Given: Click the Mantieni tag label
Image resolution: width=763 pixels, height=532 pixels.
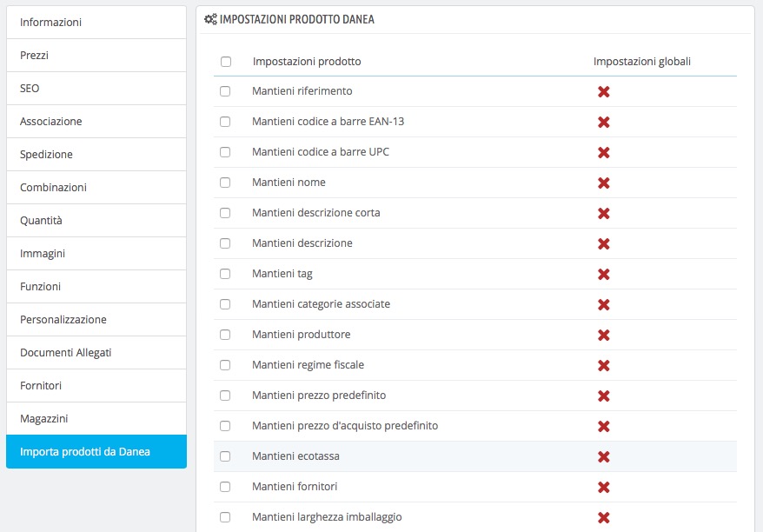Looking at the screenshot, I should (282, 274).
